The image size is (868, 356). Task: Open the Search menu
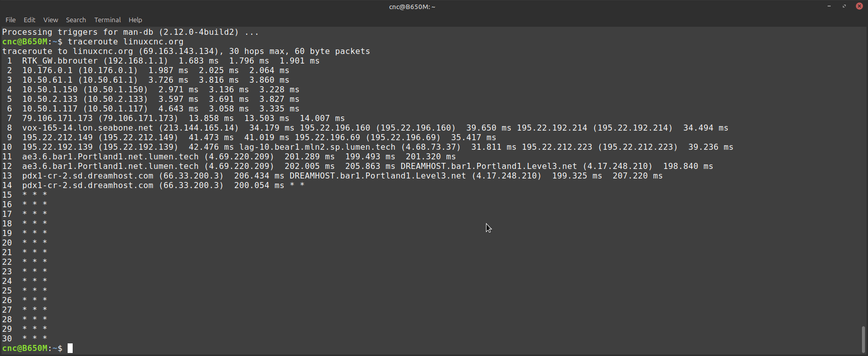pyautogui.click(x=76, y=20)
